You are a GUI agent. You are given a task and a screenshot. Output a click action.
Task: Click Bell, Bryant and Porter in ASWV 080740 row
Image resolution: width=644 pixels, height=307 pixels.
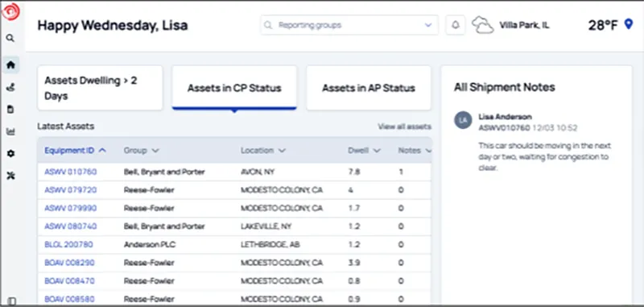(164, 226)
